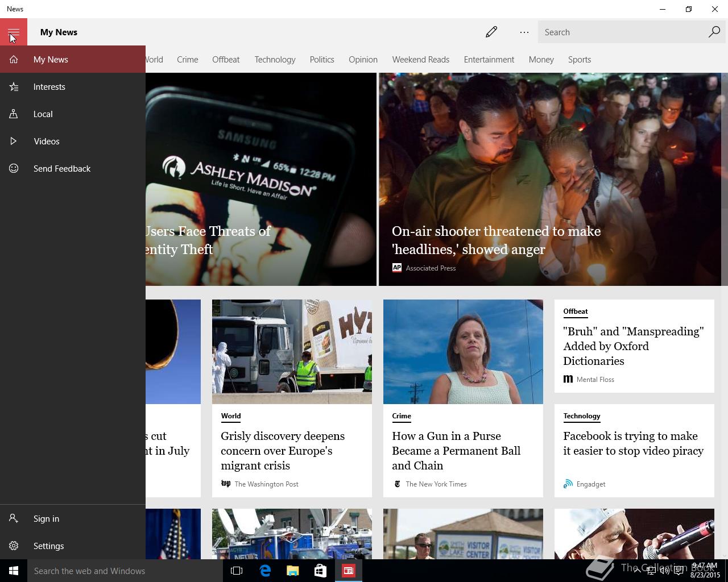Open the Action Center notifications icon

(x=679, y=571)
